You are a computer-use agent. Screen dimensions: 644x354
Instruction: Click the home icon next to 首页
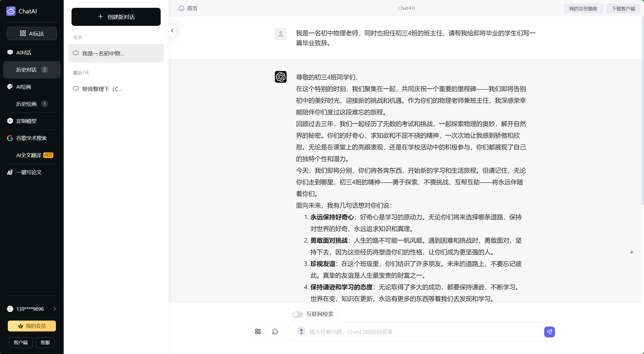pyautogui.click(x=181, y=8)
